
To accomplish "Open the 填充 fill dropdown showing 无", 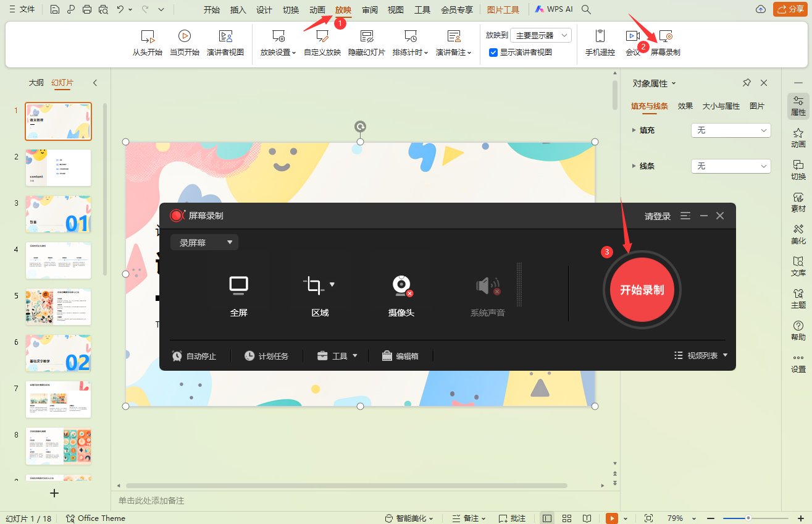I will pyautogui.click(x=731, y=130).
